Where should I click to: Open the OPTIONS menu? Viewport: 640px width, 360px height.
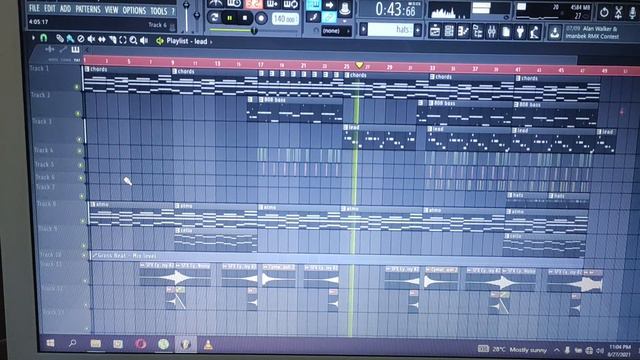tap(134, 11)
